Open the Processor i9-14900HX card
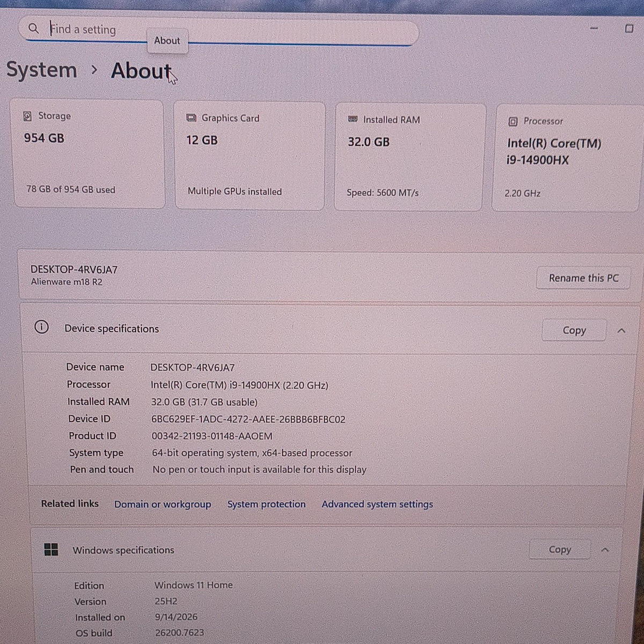The height and width of the screenshot is (644, 644). tap(567, 158)
